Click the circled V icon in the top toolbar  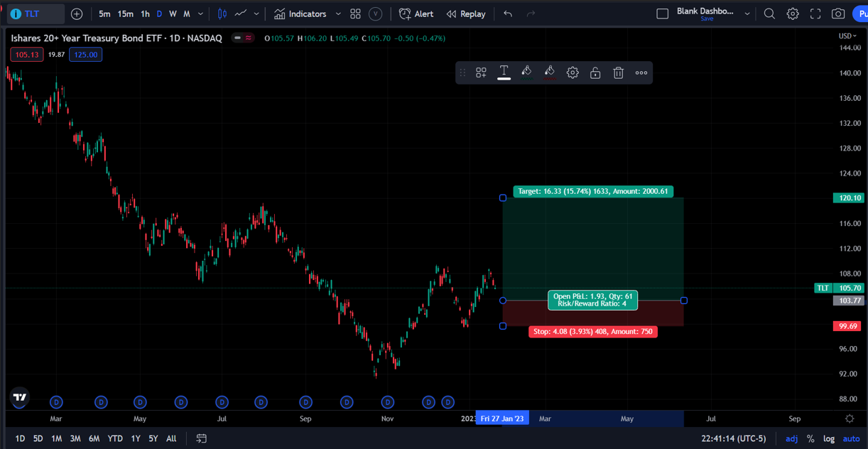376,13
